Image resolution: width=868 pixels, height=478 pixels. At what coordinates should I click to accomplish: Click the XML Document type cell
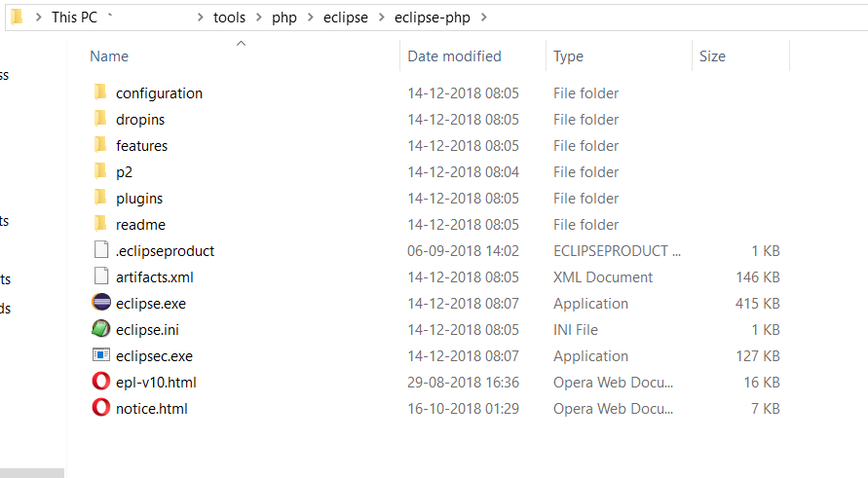(x=603, y=277)
